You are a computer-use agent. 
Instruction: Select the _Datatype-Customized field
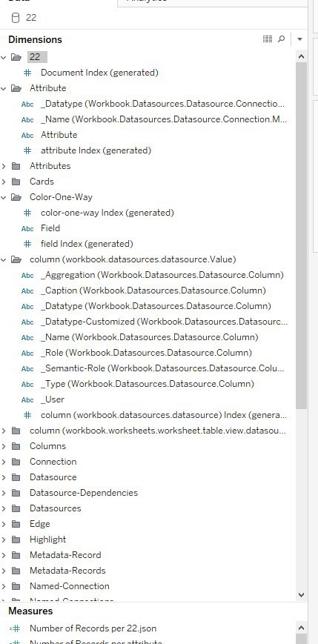164,322
